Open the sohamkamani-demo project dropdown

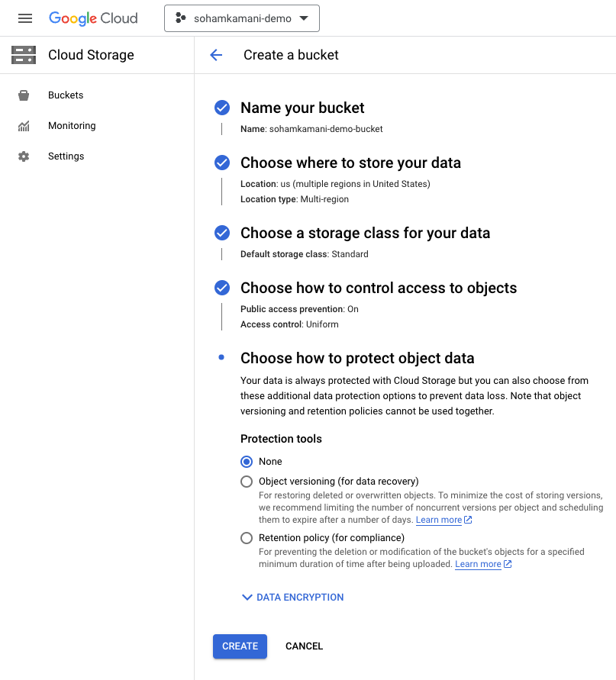tap(241, 18)
